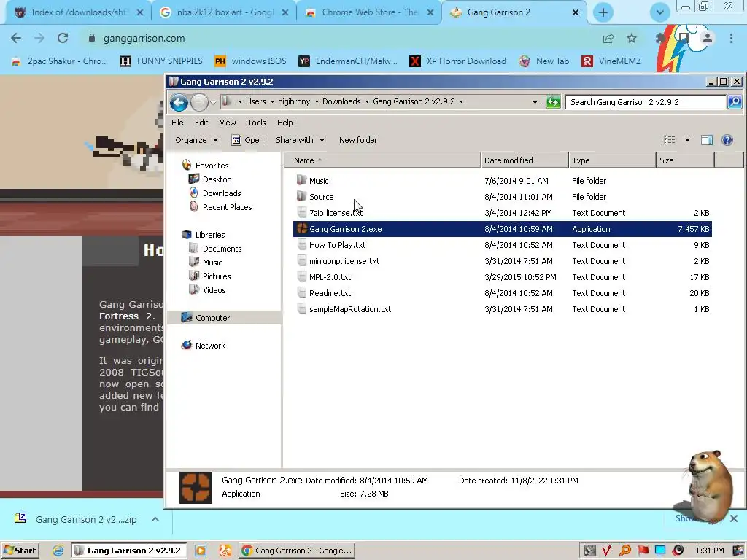Click the Chrome address bar URL

coord(144,38)
